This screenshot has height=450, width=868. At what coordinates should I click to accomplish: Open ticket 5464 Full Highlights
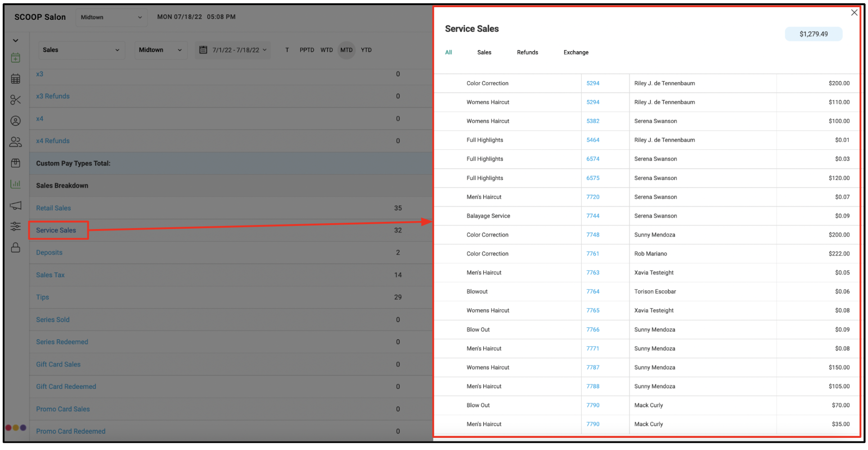(592, 140)
